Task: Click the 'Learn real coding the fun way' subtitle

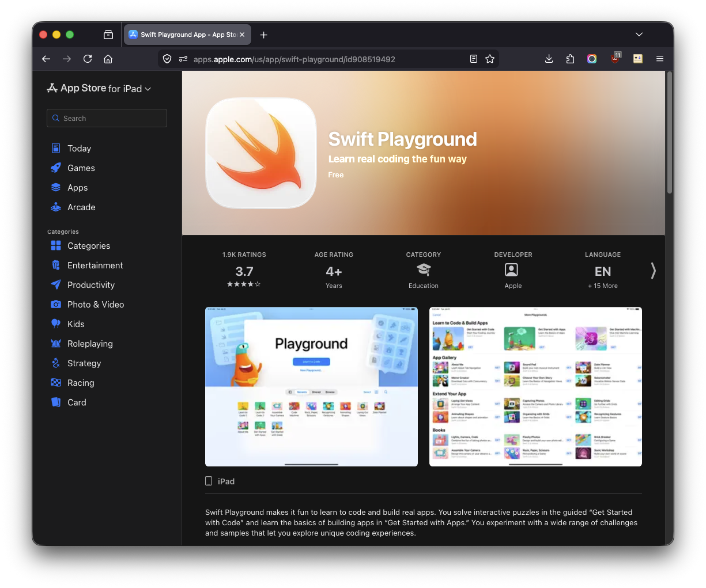Action: [x=397, y=159]
